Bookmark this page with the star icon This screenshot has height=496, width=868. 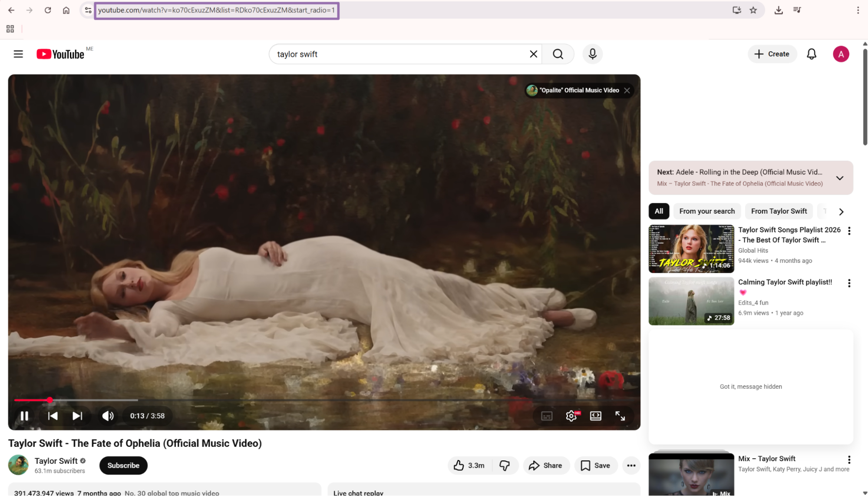[x=753, y=10]
